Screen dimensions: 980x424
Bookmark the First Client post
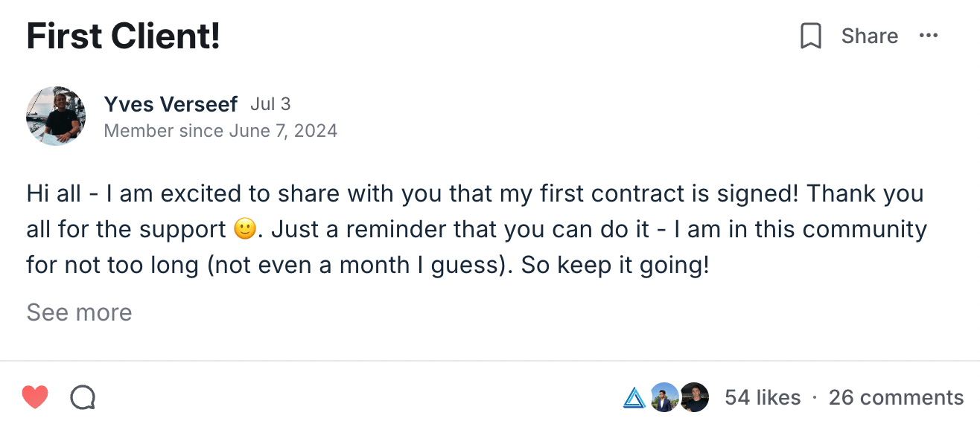click(810, 36)
